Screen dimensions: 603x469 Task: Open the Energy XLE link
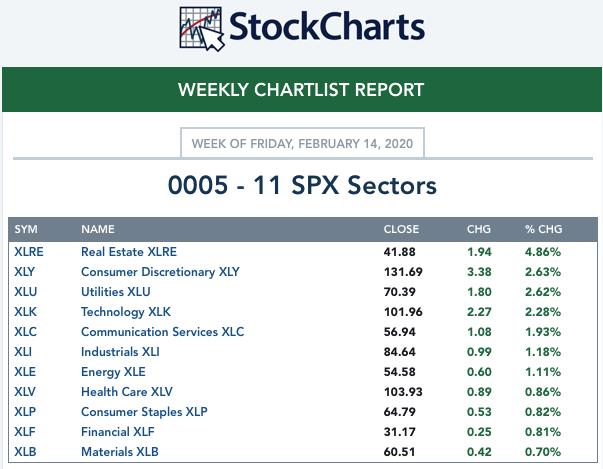[113, 372]
